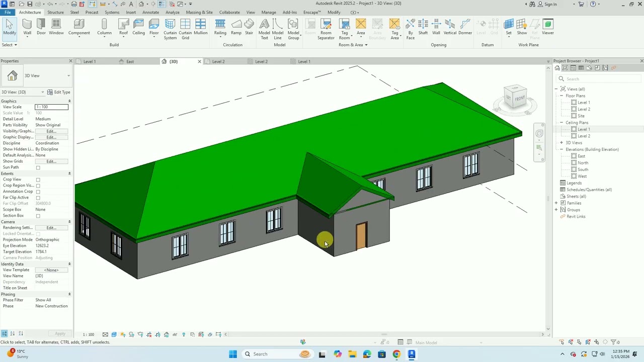Select the Stair tool

pyautogui.click(x=249, y=27)
